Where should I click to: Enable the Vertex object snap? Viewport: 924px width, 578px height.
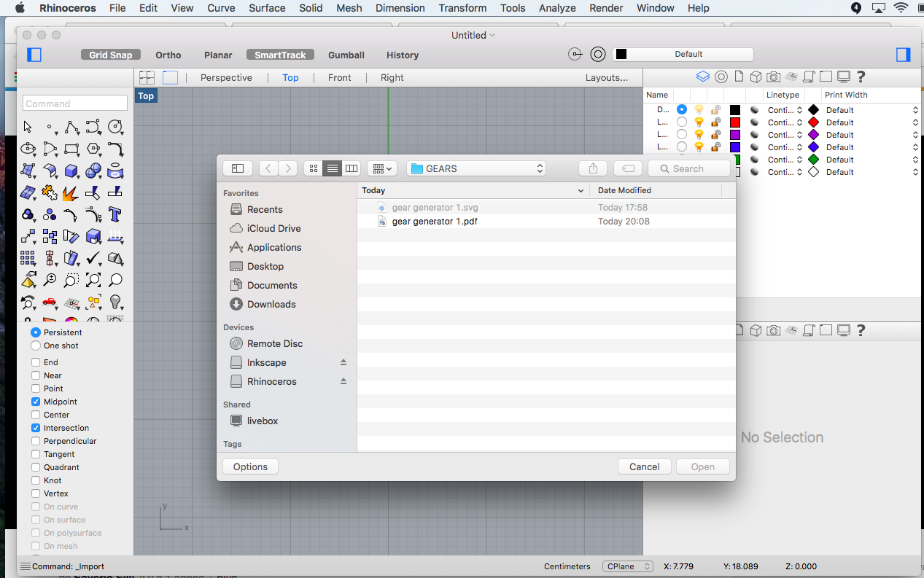tap(36, 493)
